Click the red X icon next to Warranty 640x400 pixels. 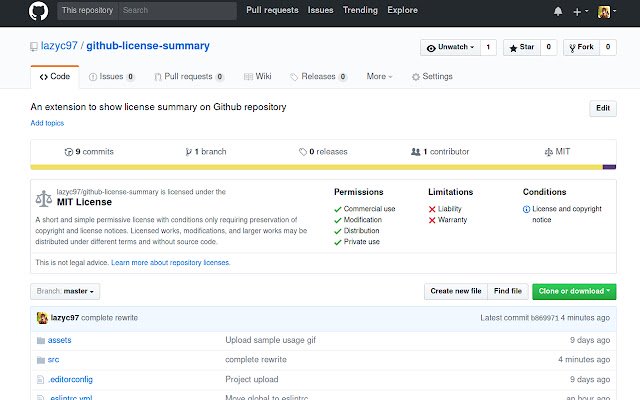[x=432, y=220]
